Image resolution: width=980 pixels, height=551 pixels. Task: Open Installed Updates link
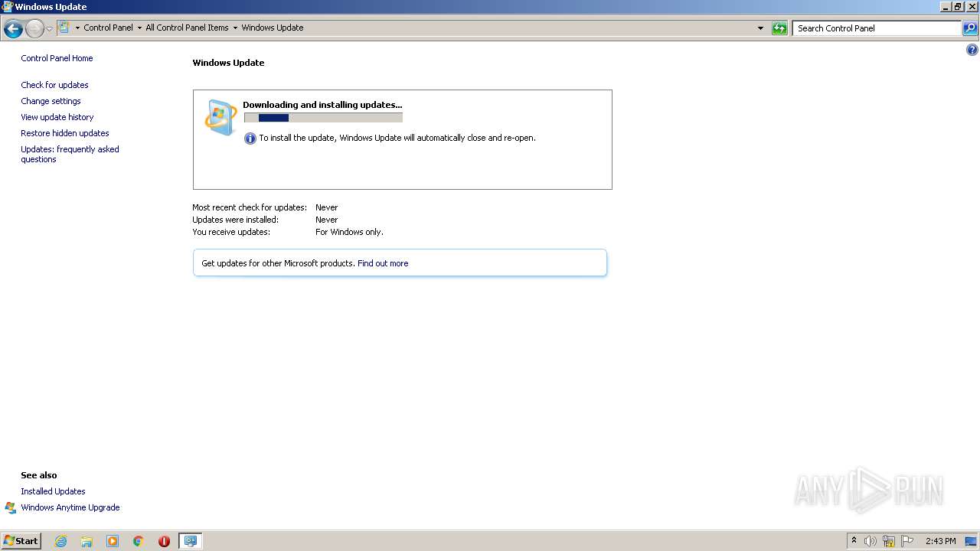point(53,491)
